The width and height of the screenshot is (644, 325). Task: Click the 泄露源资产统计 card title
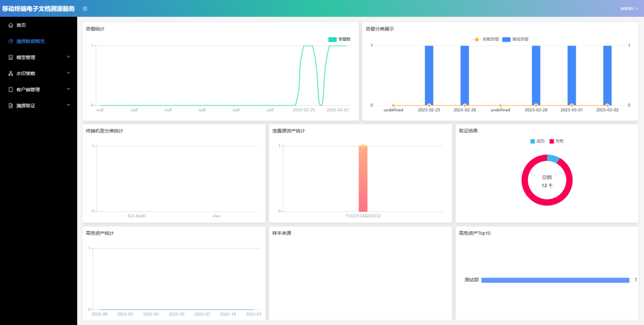[289, 131]
